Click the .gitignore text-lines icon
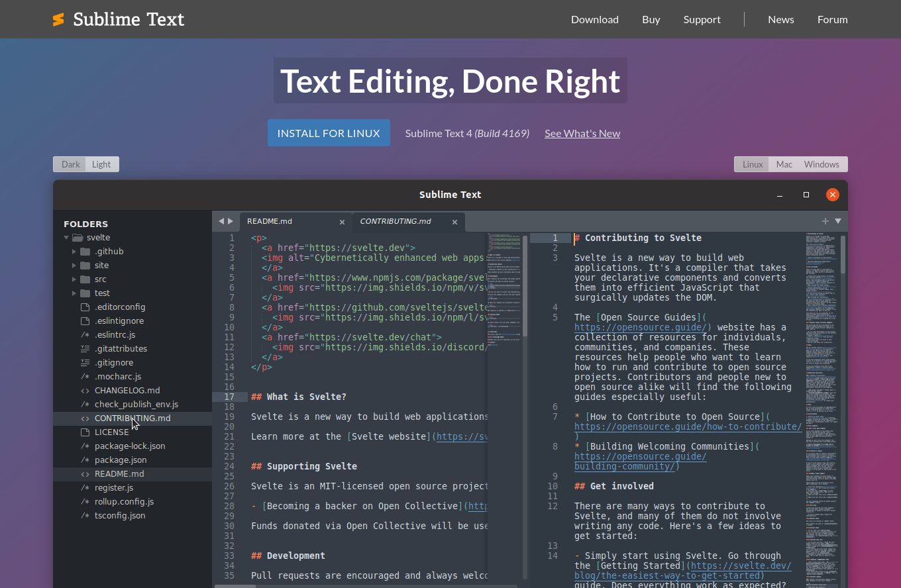This screenshot has width=901, height=588. pyautogui.click(x=85, y=363)
